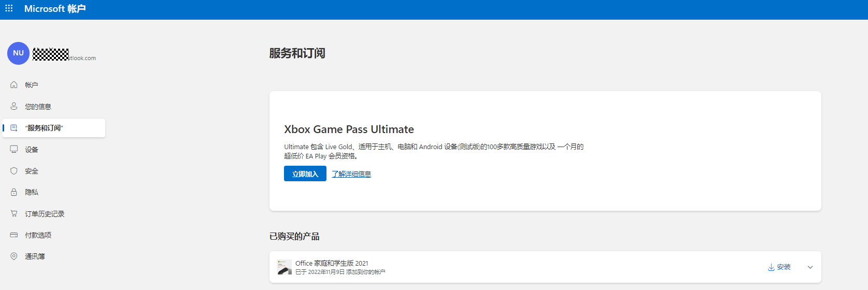This screenshot has width=868, height=290.
Task: Click the home icon beside 帐户
Action: (x=14, y=85)
